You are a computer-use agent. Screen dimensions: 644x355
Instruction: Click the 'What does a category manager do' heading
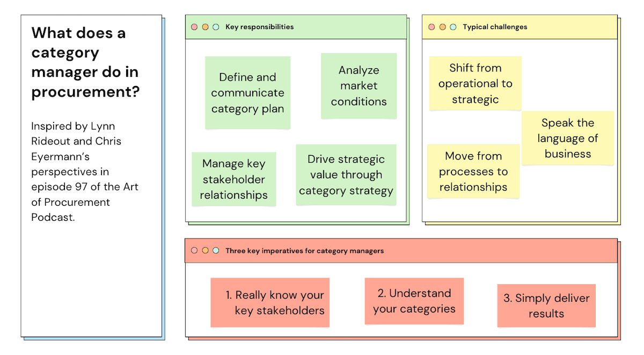coord(85,62)
